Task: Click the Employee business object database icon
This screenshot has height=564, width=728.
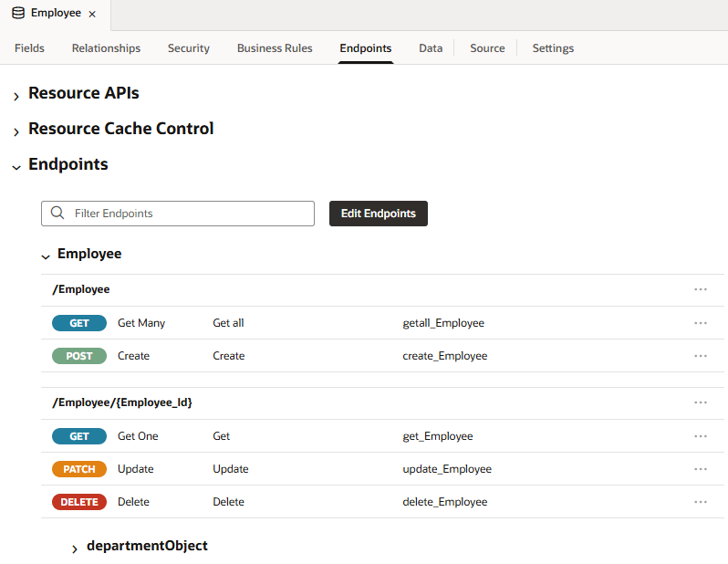Action: (18, 14)
